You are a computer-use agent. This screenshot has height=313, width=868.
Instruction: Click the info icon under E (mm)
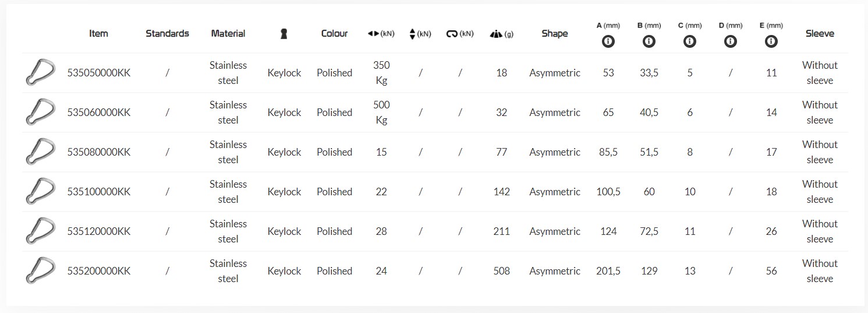coord(771,41)
